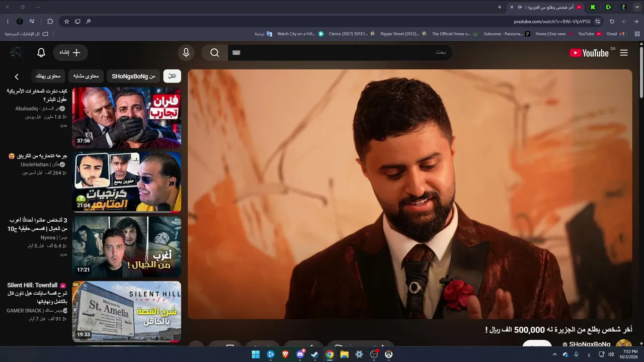Open the Silent Hill St. Amelia thumbnail
The width and height of the screenshot is (644, 362).
coord(127,311)
